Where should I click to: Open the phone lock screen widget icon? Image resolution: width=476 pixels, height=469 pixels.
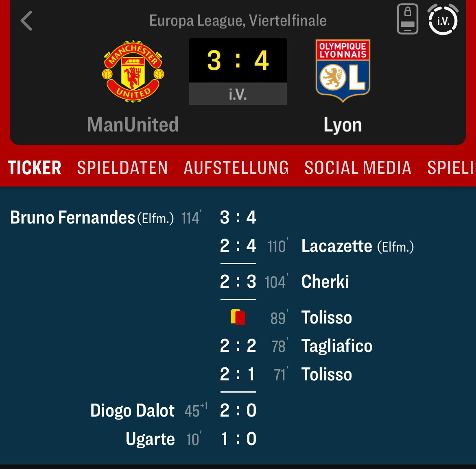coord(407,19)
